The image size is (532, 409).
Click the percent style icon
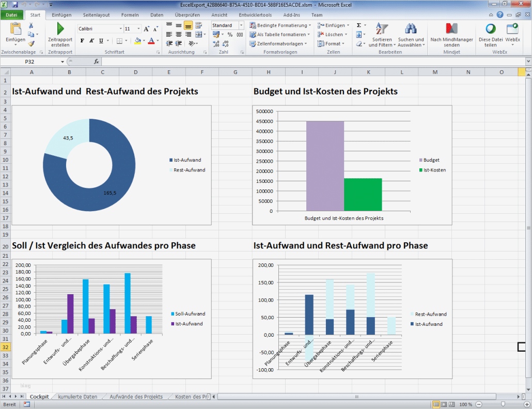pos(230,35)
